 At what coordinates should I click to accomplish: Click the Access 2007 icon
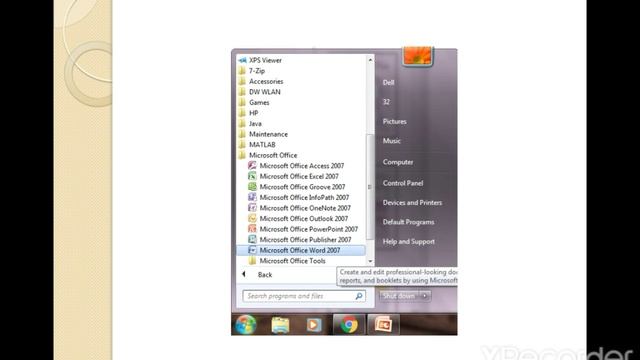point(252,166)
